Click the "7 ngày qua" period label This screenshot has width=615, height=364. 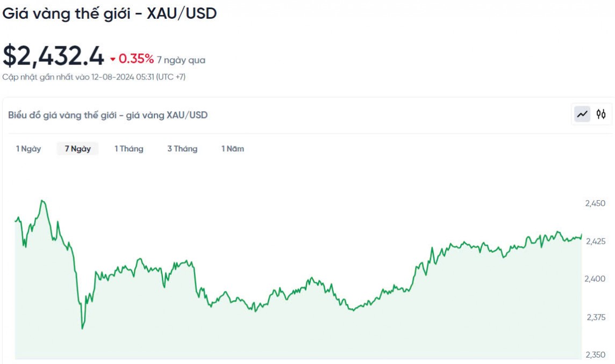tap(181, 60)
